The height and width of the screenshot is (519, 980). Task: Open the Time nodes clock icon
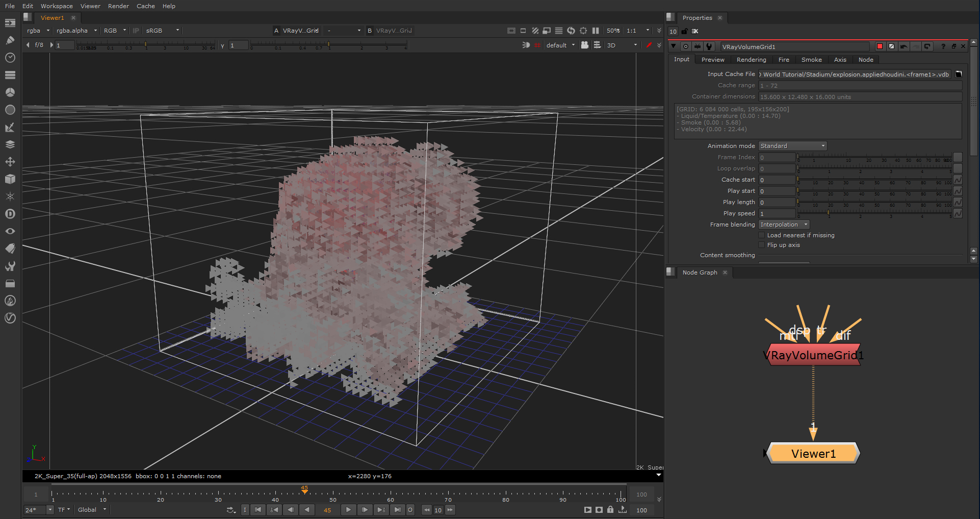(10, 58)
